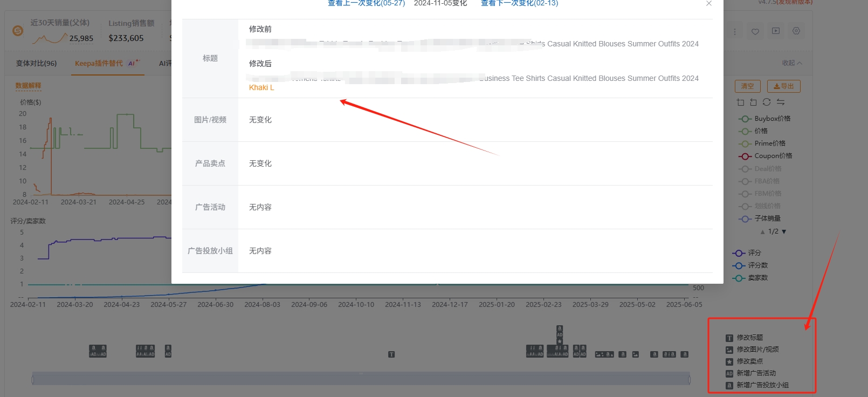
Task: Click the 图片/视频 row label
Action: click(210, 120)
